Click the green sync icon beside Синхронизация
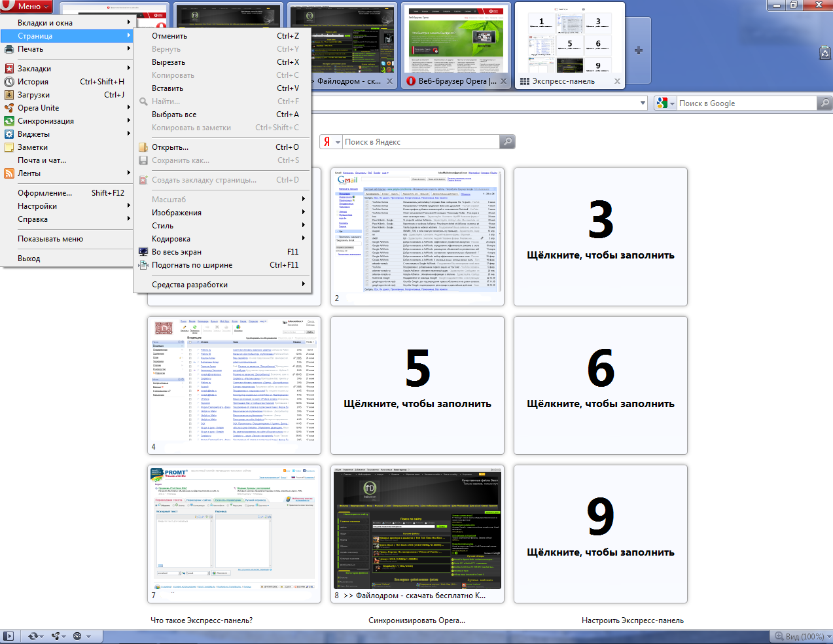 pos(9,121)
